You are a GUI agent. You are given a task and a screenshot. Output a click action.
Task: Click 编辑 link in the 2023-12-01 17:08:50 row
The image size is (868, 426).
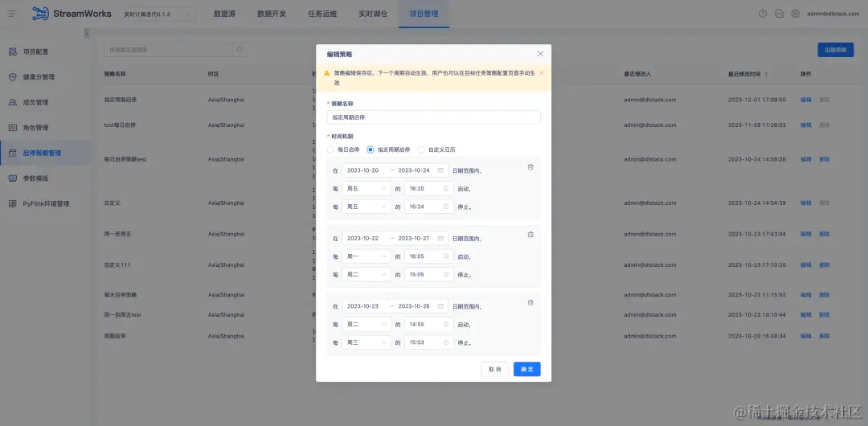806,100
